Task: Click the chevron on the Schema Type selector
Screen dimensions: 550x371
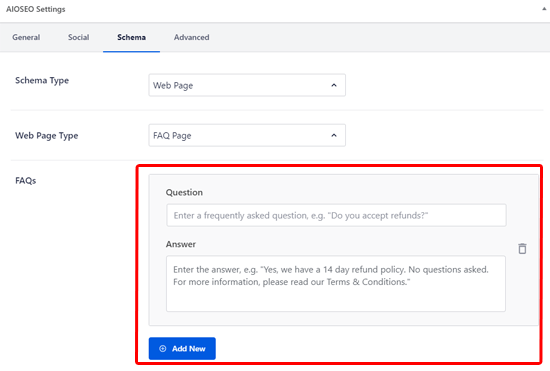Action: [x=334, y=85]
